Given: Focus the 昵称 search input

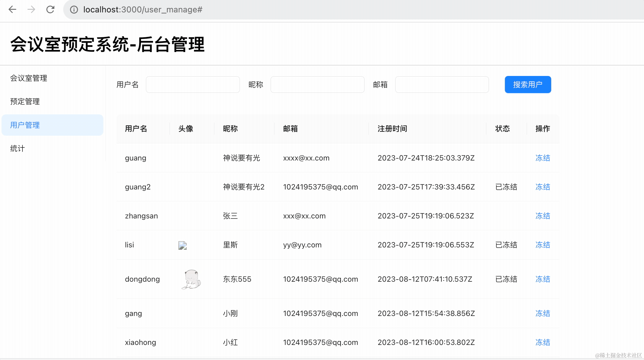Looking at the screenshot, I should 317,85.
